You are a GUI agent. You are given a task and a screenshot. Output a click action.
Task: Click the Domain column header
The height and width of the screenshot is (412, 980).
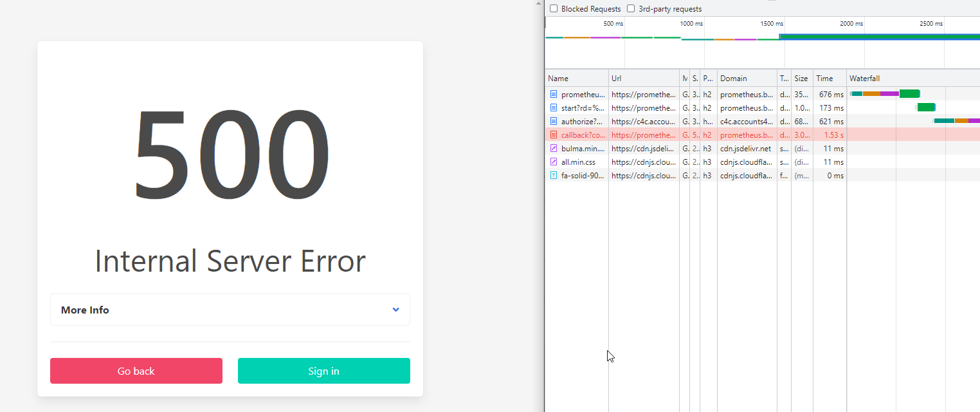(734, 78)
